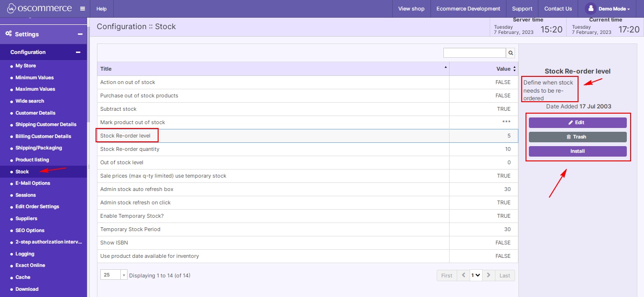Click the Edit button
Image resolution: width=644 pixels, height=297 pixels.
pyautogui.click(x=578, y=123)
